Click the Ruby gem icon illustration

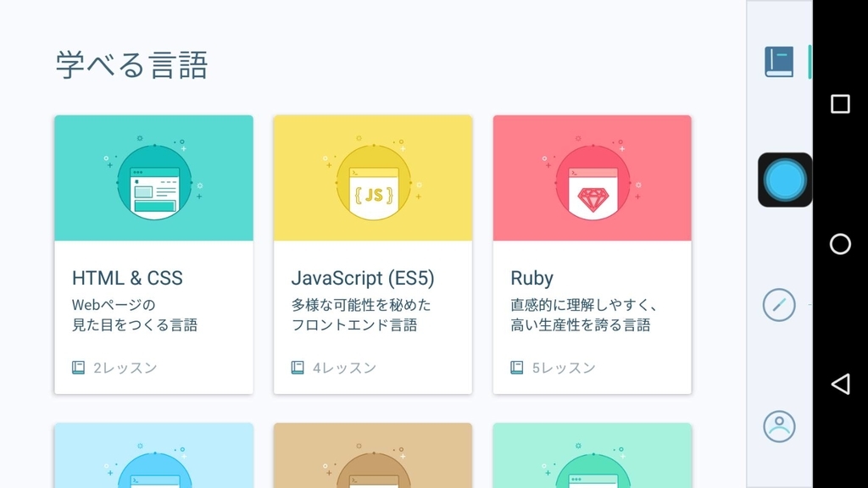(593, 183)
